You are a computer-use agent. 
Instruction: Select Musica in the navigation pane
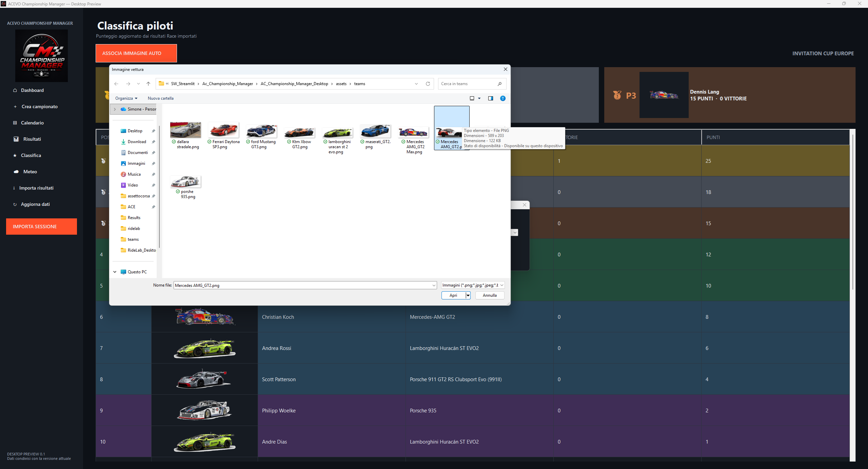(134, 174)
